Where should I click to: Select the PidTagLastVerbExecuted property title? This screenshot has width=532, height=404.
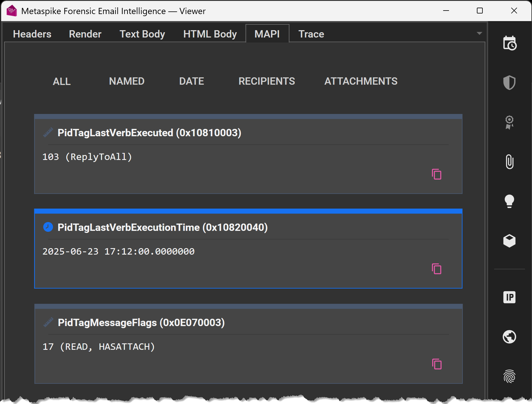click(x=149, y=133)
